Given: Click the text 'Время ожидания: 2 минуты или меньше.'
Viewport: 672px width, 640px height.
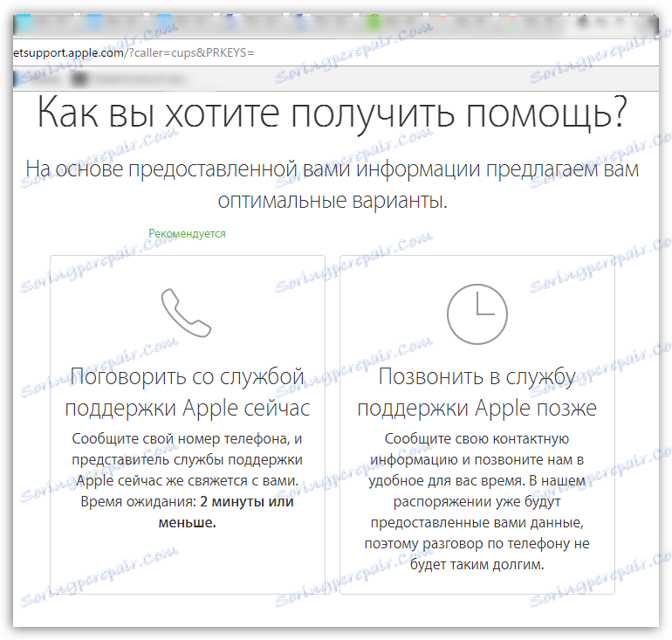Looking at the screenshot, I should [x=188, y=512].
